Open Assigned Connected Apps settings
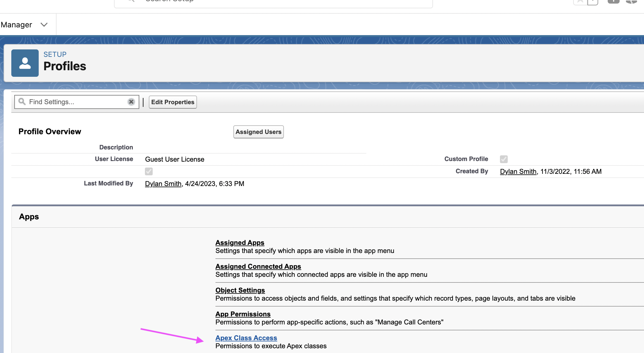The height and width of the screenshot is (353, 644). [x=258, y=266]
